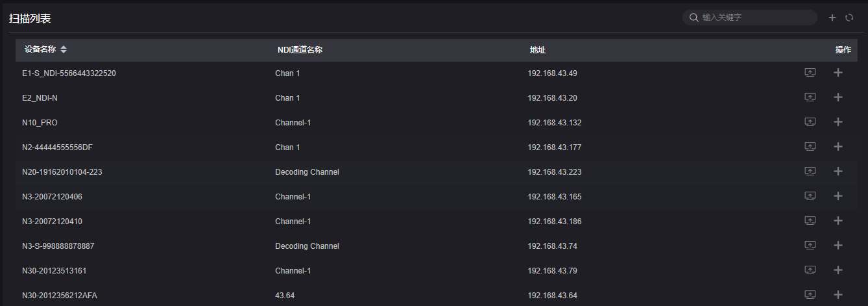868x306 pixels.
Task: Click the screen preview icon for E1-S_NDI-5566443322520
Action: coord(810,73)
